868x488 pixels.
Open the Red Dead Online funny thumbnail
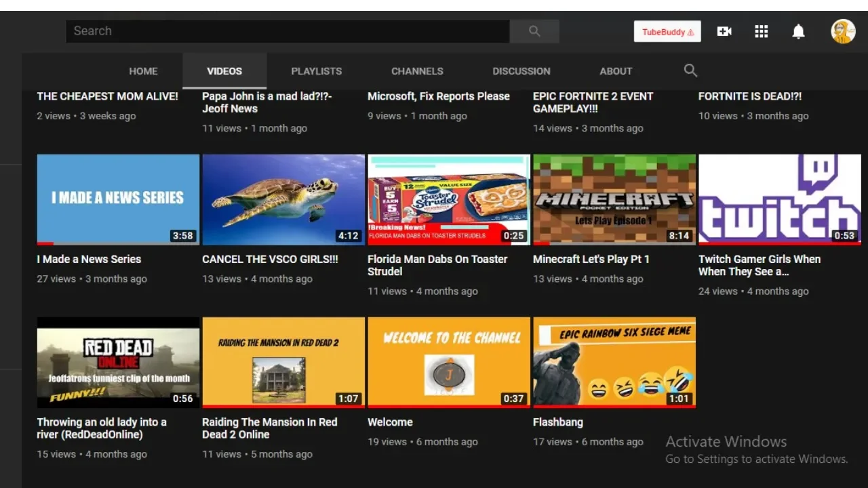click(118, 363)
